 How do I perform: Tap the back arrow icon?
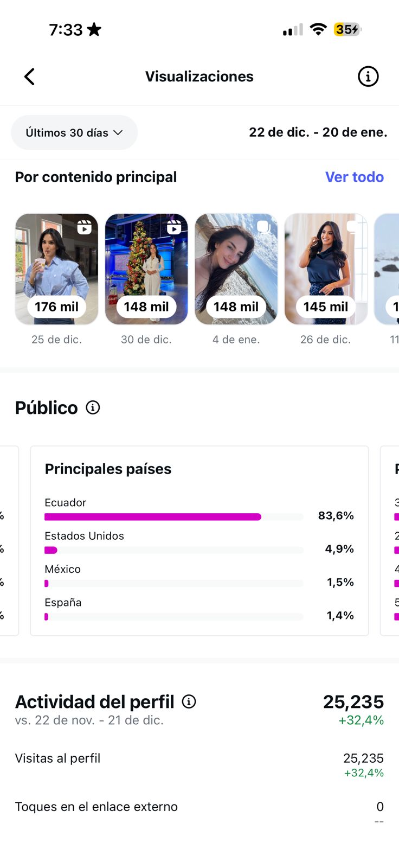coord(30,76)
